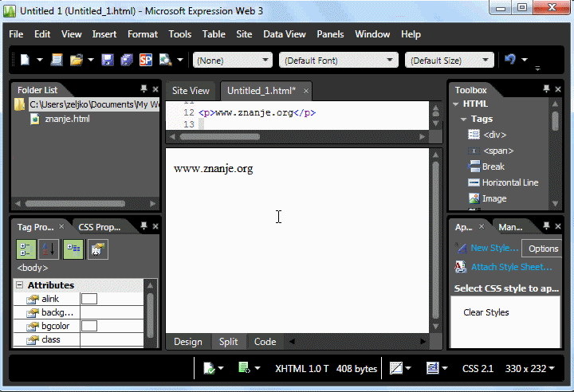Pin the Folder List panel

[x=143, y=90]
